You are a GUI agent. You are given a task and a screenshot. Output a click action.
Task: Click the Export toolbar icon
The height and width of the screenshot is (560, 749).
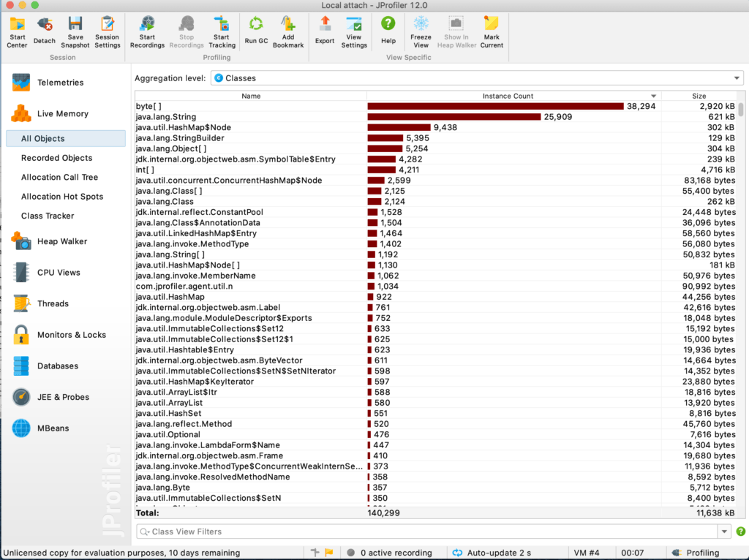point(325,29)
